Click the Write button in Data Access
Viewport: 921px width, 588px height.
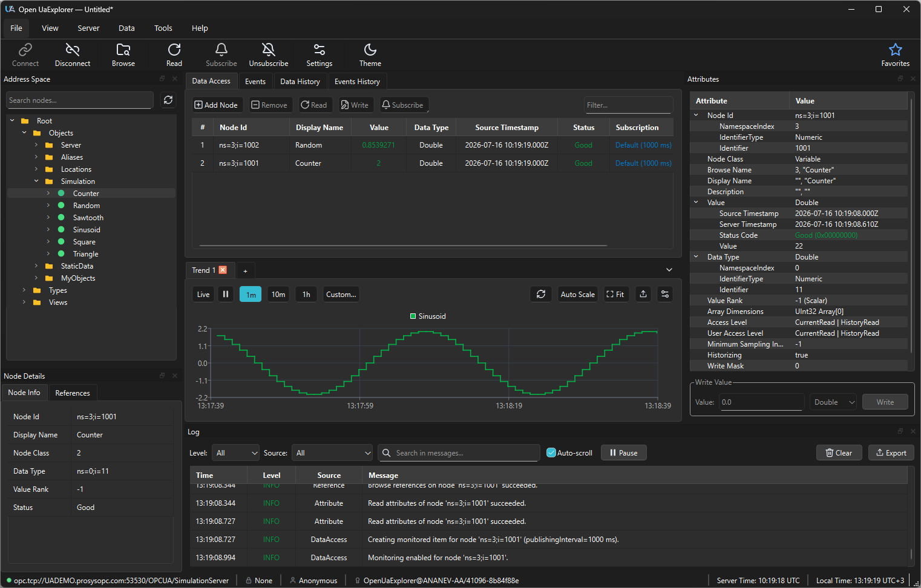pos(355,105)
